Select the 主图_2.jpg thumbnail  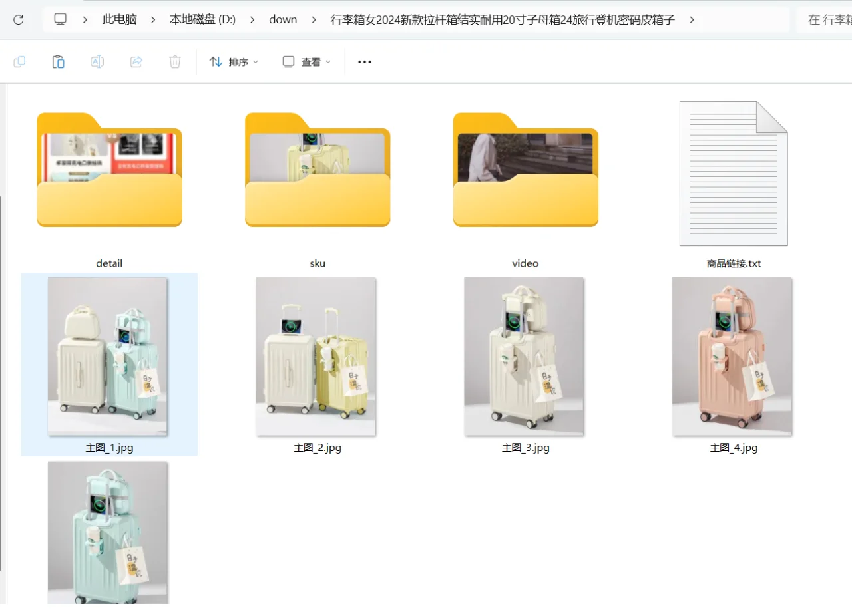pyautogui.click(x=318, y=357)
